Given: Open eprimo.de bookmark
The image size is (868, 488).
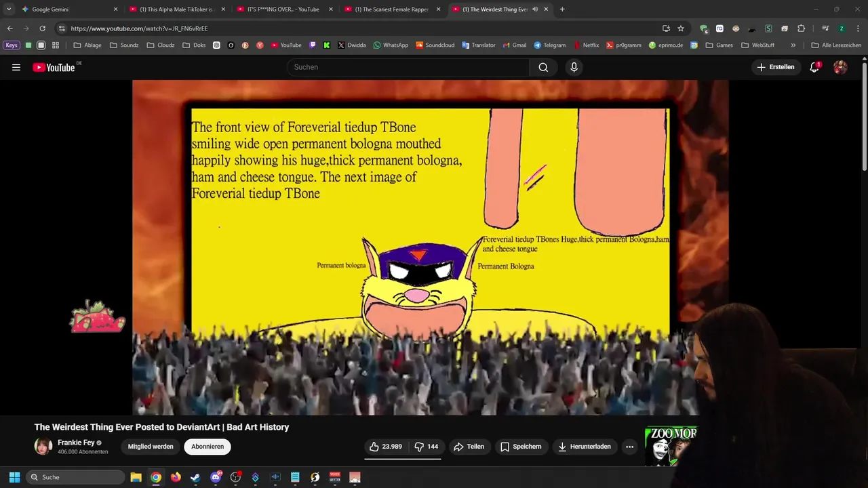Looking at the screenshot, I should pyautogui.click(x=666, y=45).
